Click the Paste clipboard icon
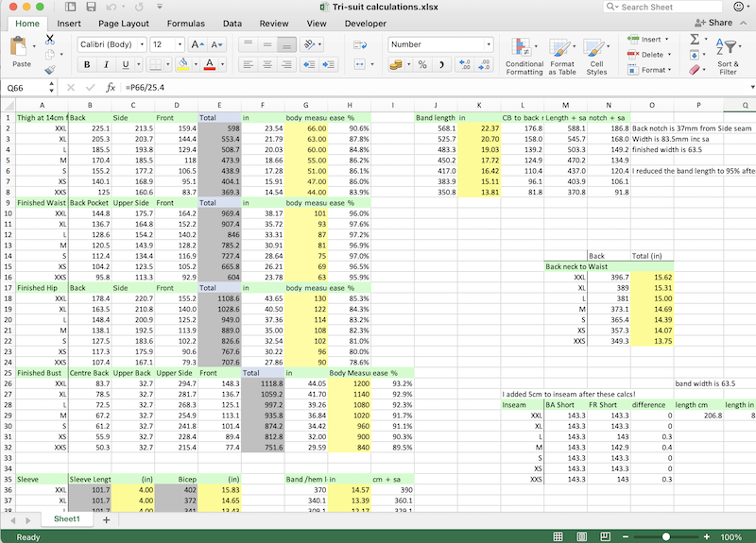This screenshot has height=543, width=756. pyautogui.click(x=18, y=46)
